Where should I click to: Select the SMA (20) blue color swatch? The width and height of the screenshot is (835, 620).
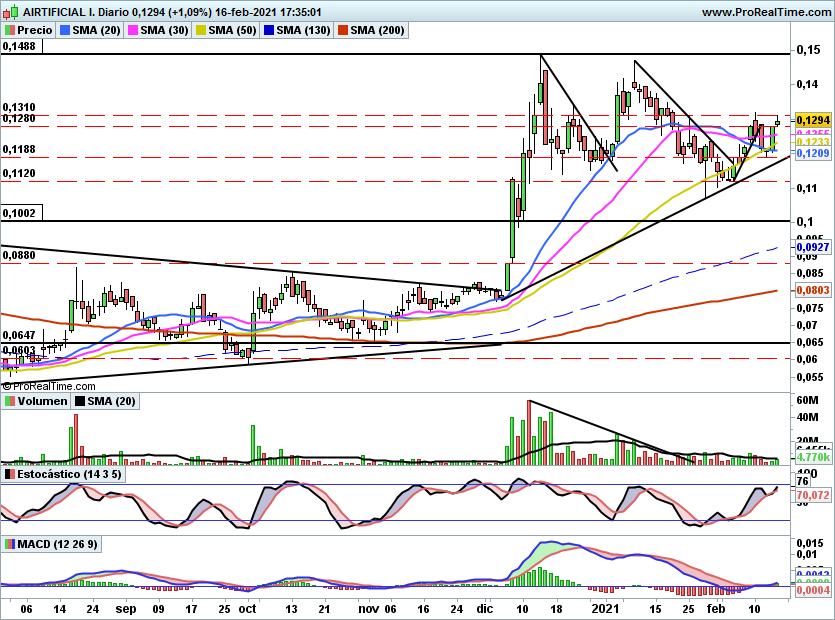click(x=65, y=30)
